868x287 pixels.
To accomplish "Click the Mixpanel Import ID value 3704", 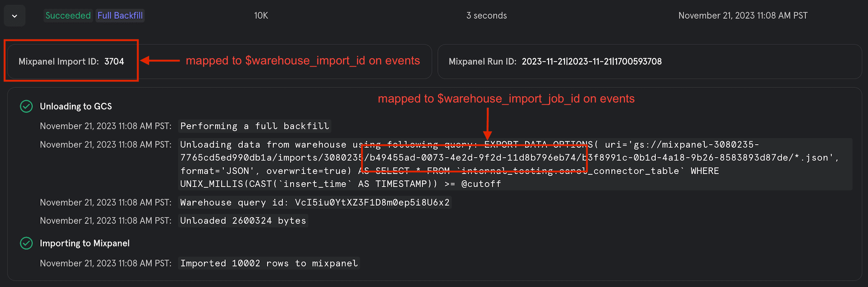I will click(114, 61).
